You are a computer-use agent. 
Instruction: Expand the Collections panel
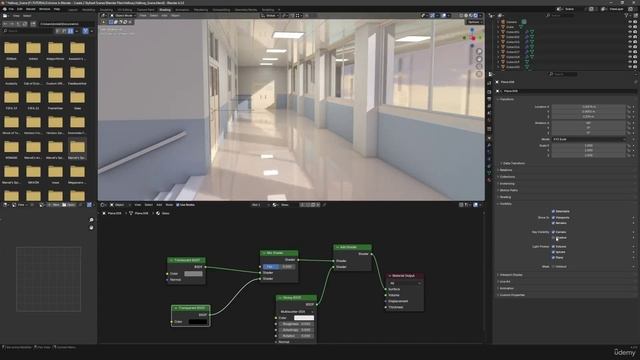pyautogui.click(x=507, y=177)
